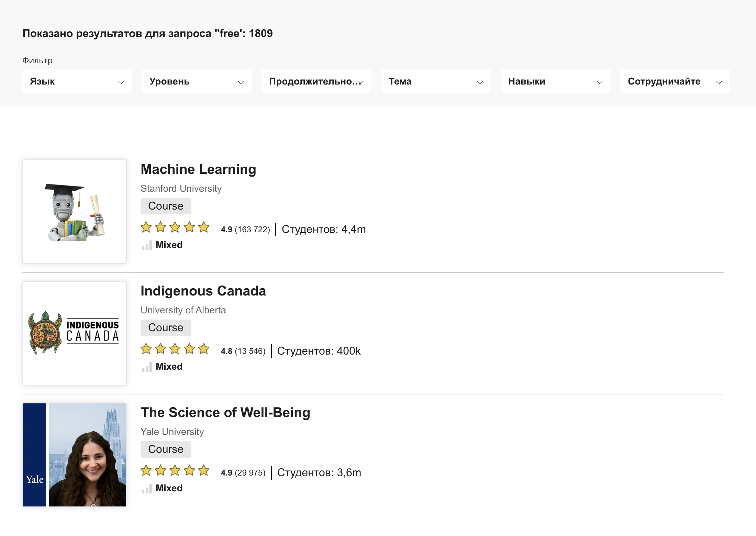This screenshot has width=756, height=536.
Task: Open The Science of Well-Being course
Action: 225,413
